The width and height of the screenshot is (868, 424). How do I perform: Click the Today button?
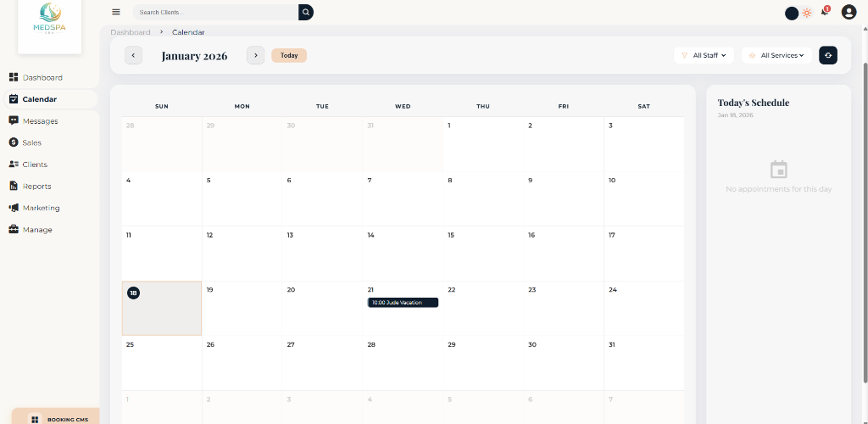coord(289,55)
